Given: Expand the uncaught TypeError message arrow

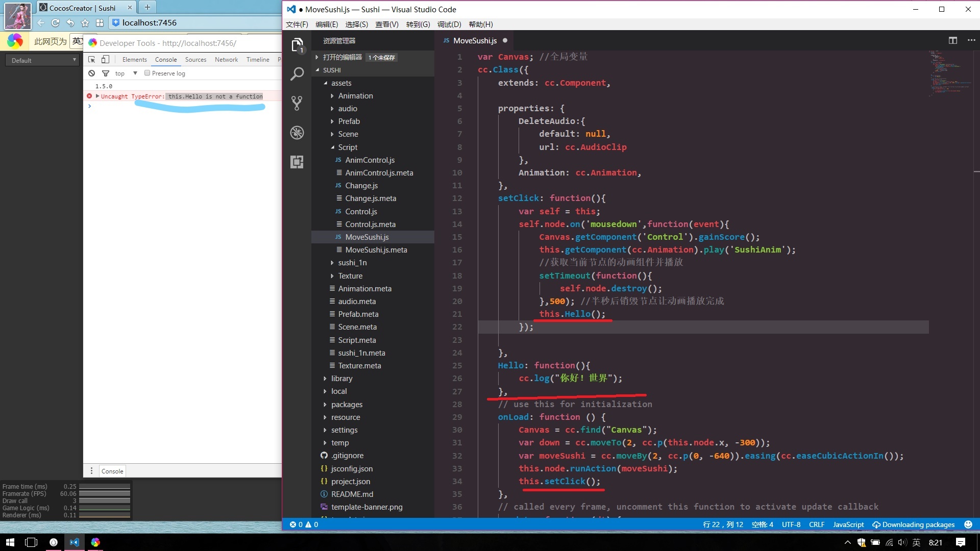Looking at the screenshot, I should click(x=97, y=96).
